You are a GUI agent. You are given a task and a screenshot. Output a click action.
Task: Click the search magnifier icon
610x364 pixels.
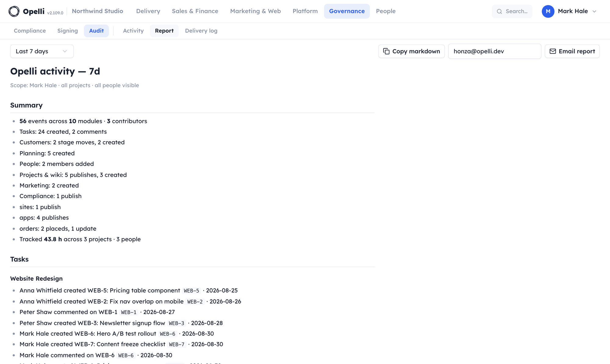click(499, 11)
